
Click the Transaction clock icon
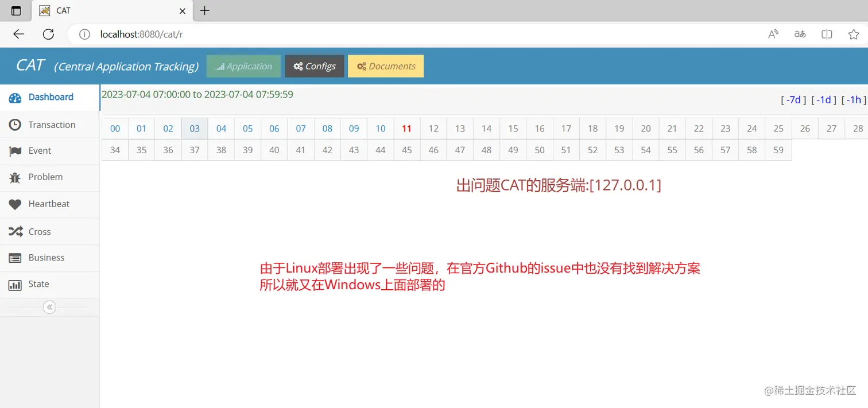pyautogui.click(x=15, y=125)
